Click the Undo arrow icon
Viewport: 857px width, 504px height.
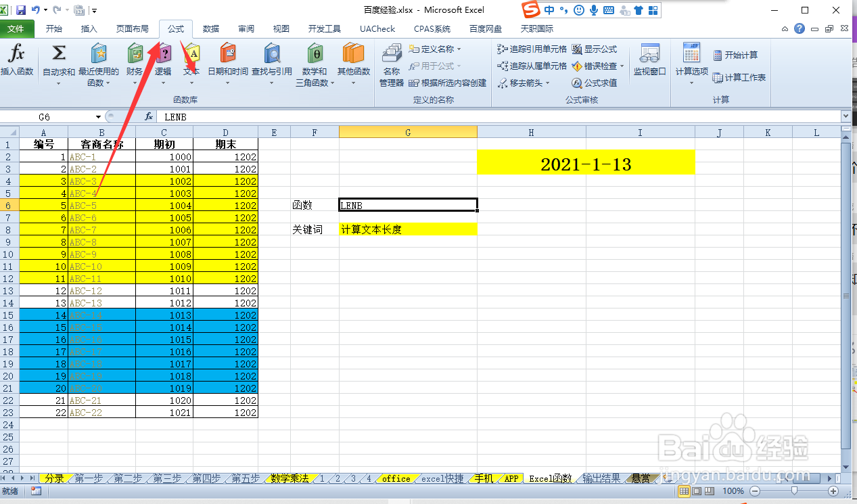[x=35, y=10]
